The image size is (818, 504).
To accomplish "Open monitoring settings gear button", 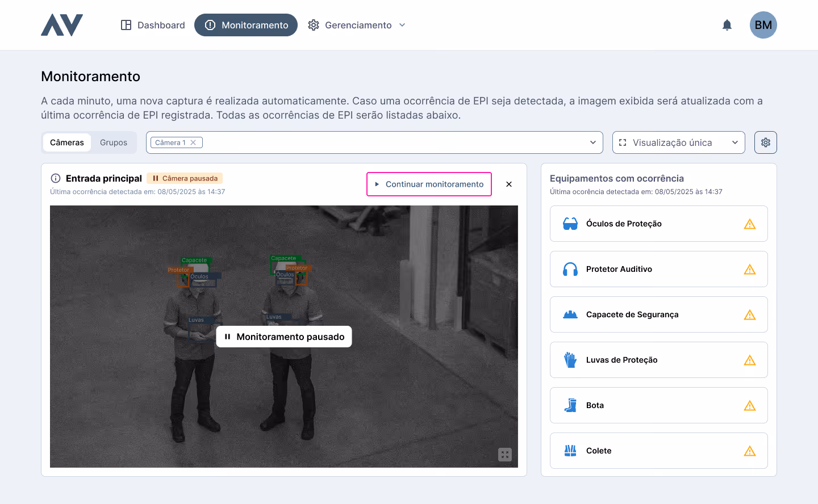I will tap(766, 142).
